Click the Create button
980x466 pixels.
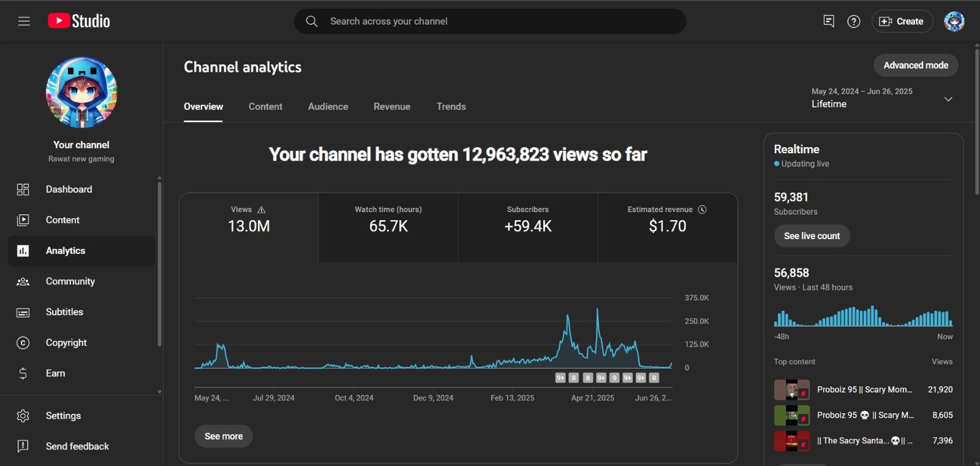point(902,21)
